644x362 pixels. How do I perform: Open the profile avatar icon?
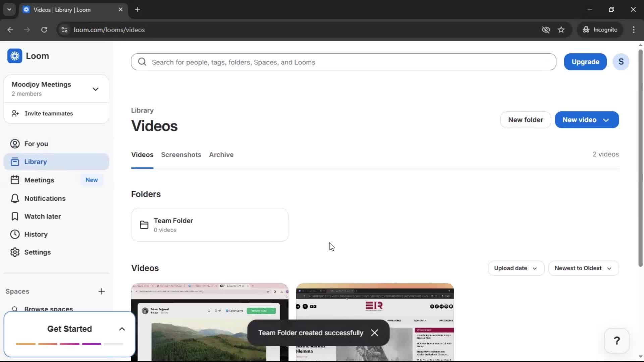coord(621,62)
